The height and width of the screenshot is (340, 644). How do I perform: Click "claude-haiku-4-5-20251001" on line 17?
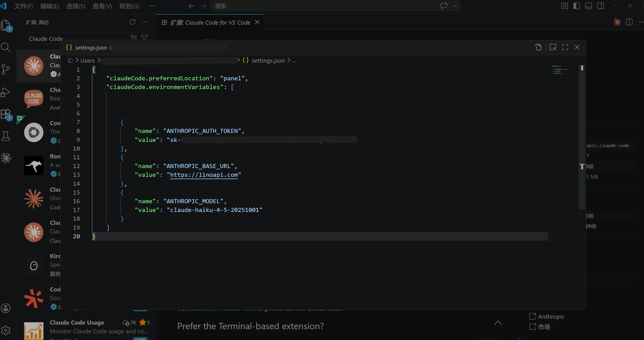(x=214, y=210)
